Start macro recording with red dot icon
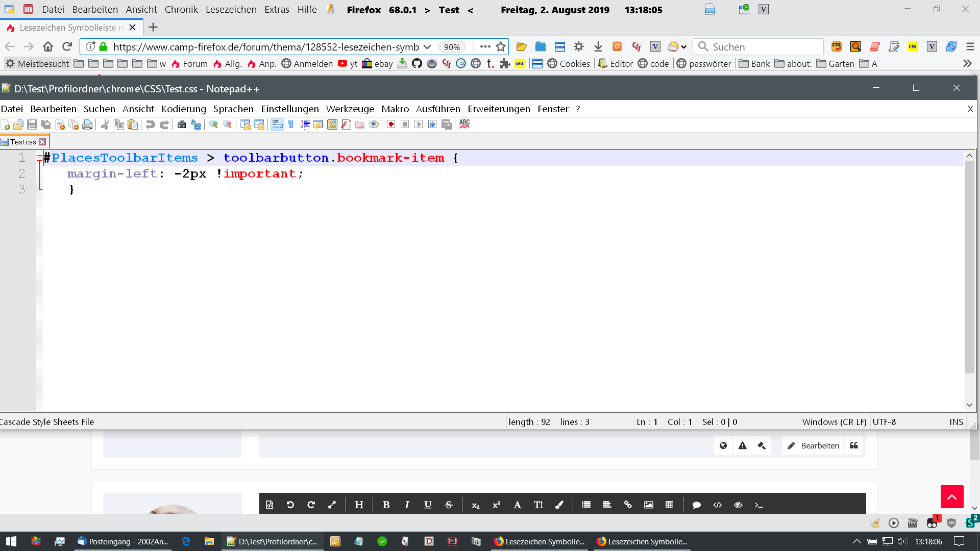This screenshot has width=980, height=551. click(x=391, y=124)
